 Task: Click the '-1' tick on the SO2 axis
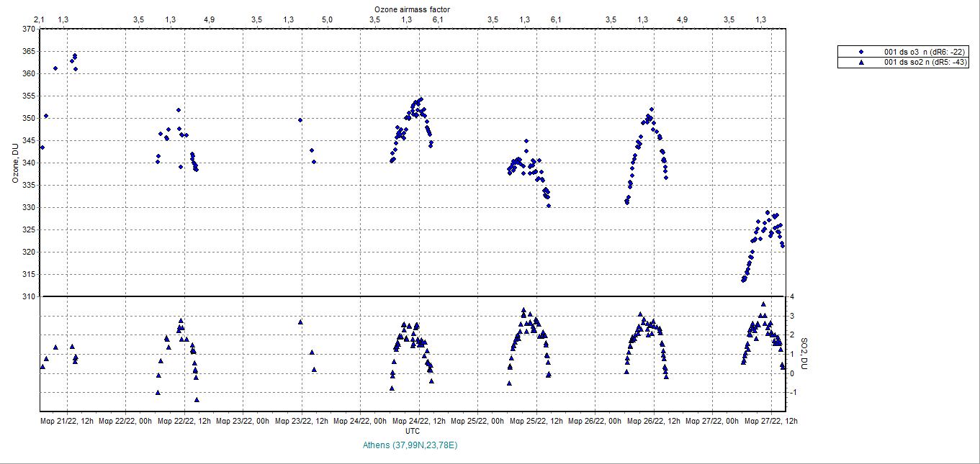(793, 392)
